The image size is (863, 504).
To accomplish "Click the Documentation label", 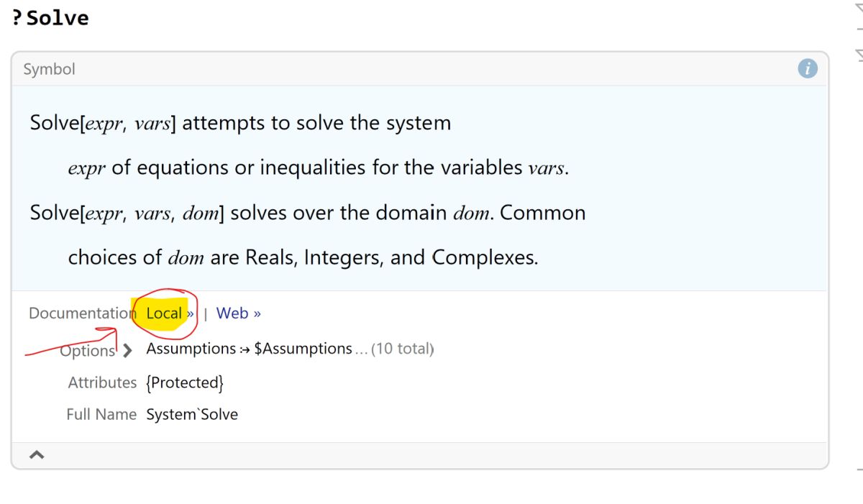I will point(81,313).
